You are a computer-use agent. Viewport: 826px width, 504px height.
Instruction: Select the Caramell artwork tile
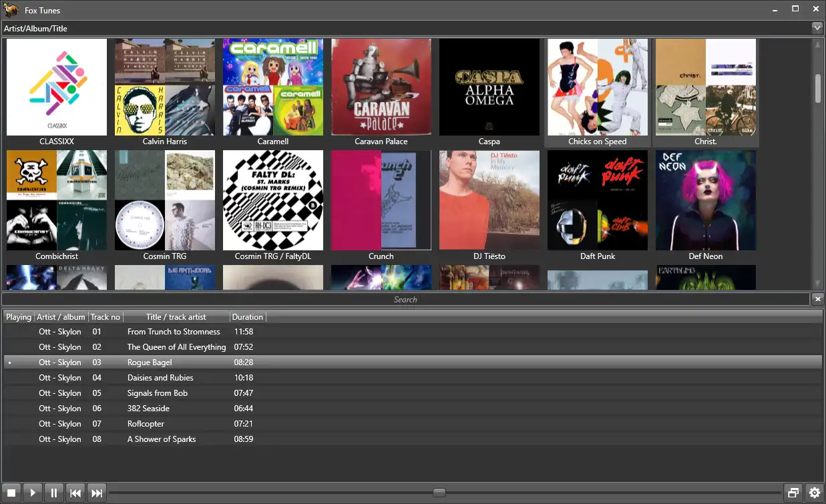point(273,87)
